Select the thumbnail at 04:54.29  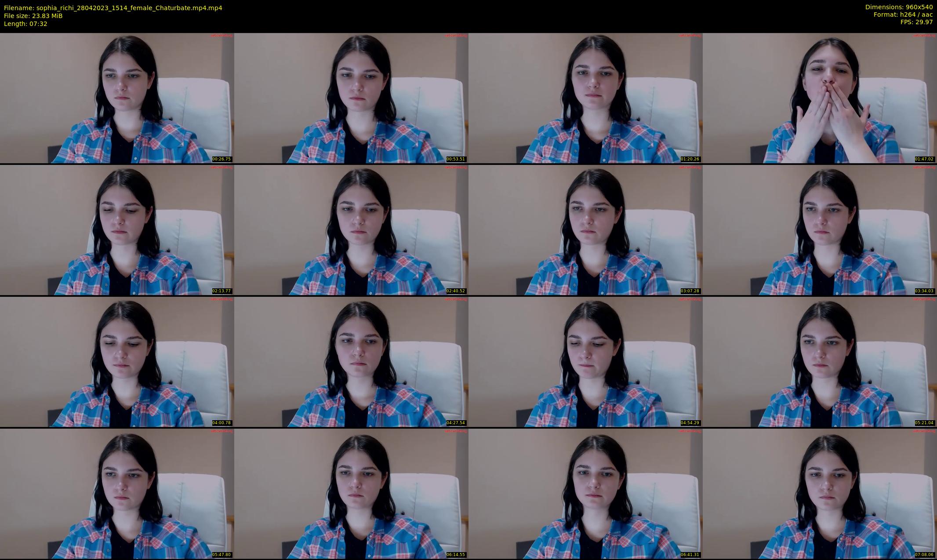click(x=585, y=362)
